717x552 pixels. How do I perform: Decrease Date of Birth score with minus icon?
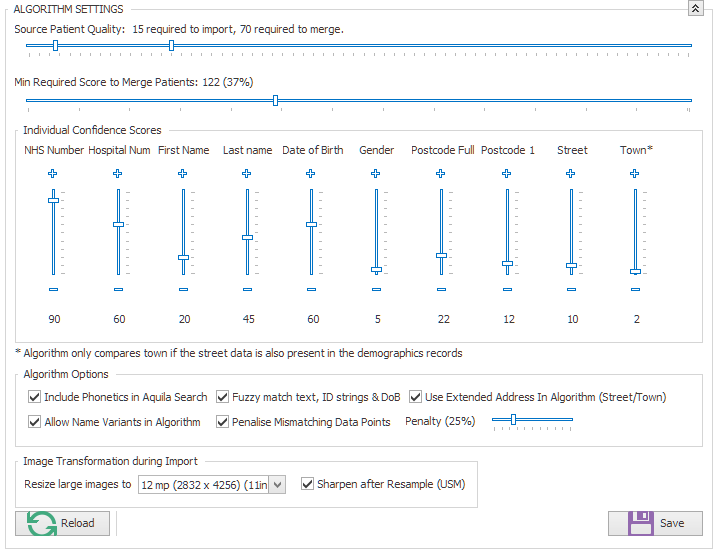(x=311, y=289)
